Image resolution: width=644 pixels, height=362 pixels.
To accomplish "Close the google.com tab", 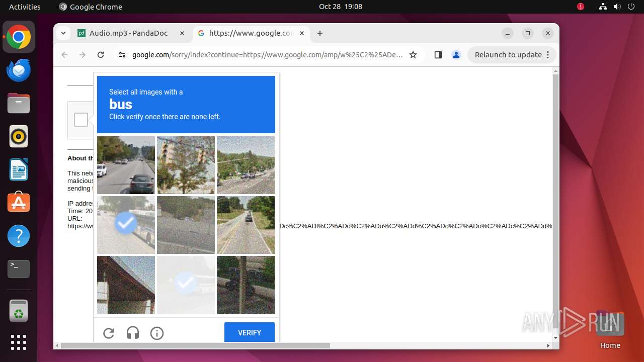I will pyautogui.click(x=302, y=33).
